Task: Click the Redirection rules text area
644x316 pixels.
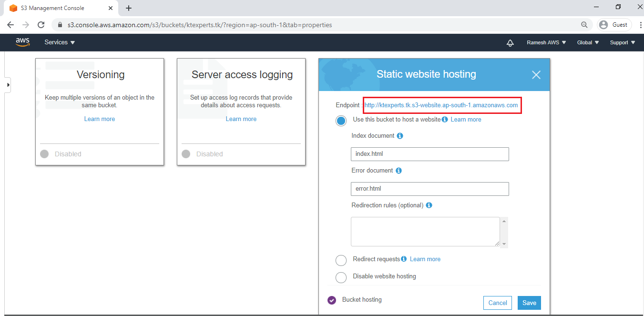Action: click(x=425, y=232)
